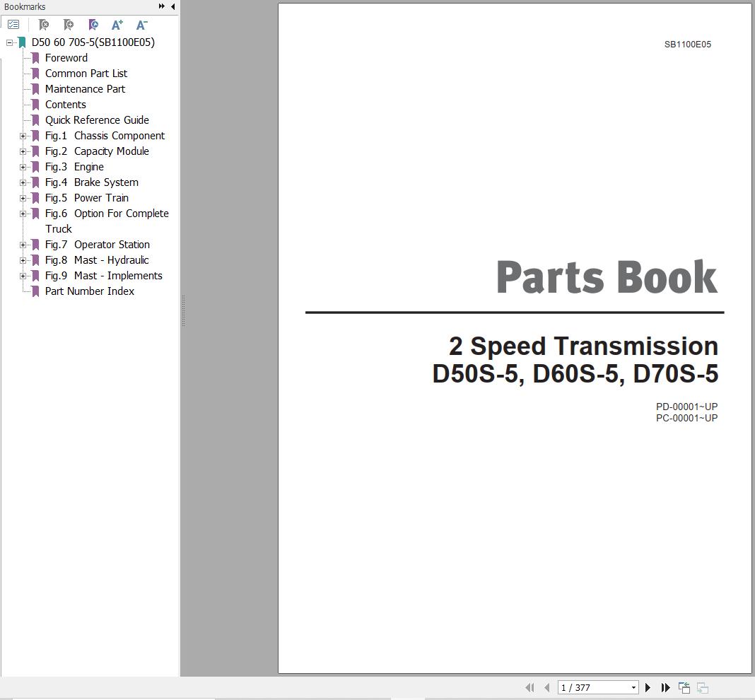
Task: Select Fig.8 Mast - Hydraulic bookmark text
Action: point(97,260)
